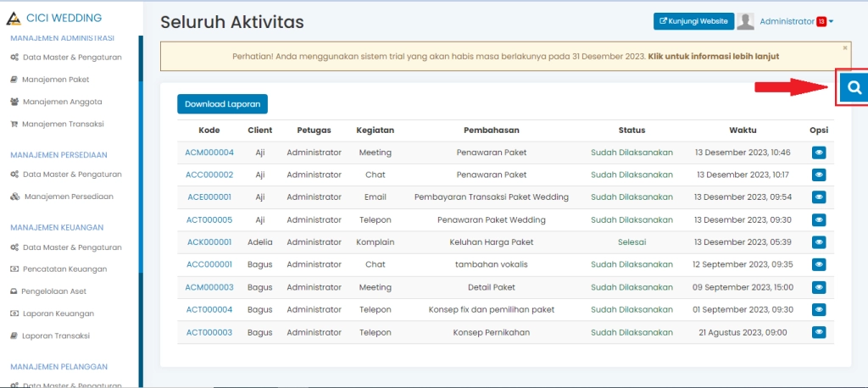
Task: Click the Kunjungi Website button
Action: point(693,21)
